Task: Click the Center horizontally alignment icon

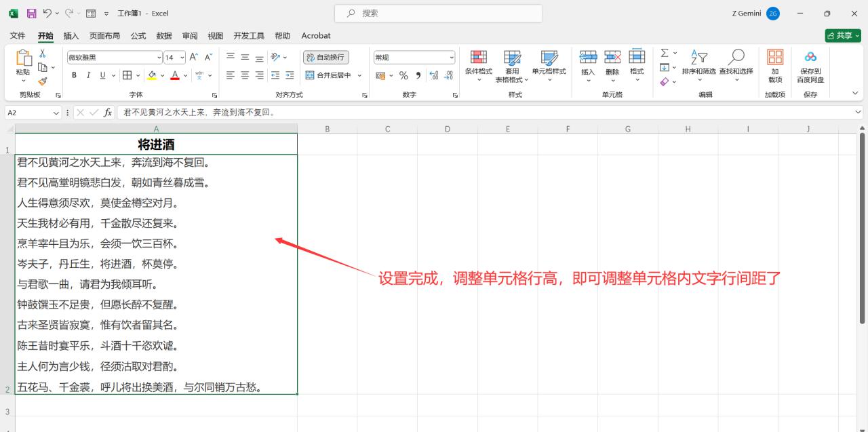Action: [x=245, y=75]
